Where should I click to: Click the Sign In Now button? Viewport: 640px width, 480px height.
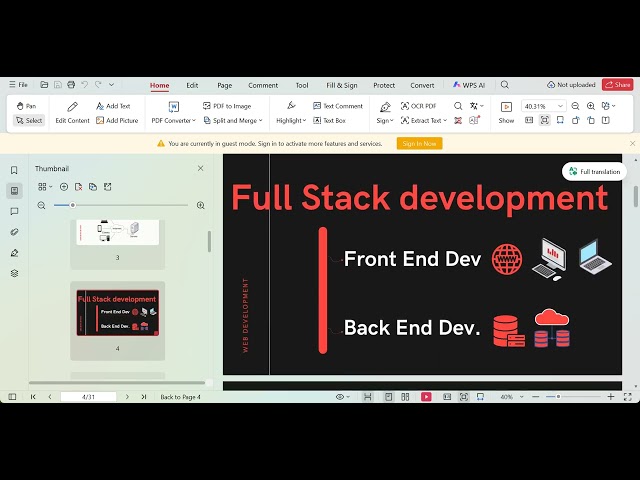pos(419,143)
